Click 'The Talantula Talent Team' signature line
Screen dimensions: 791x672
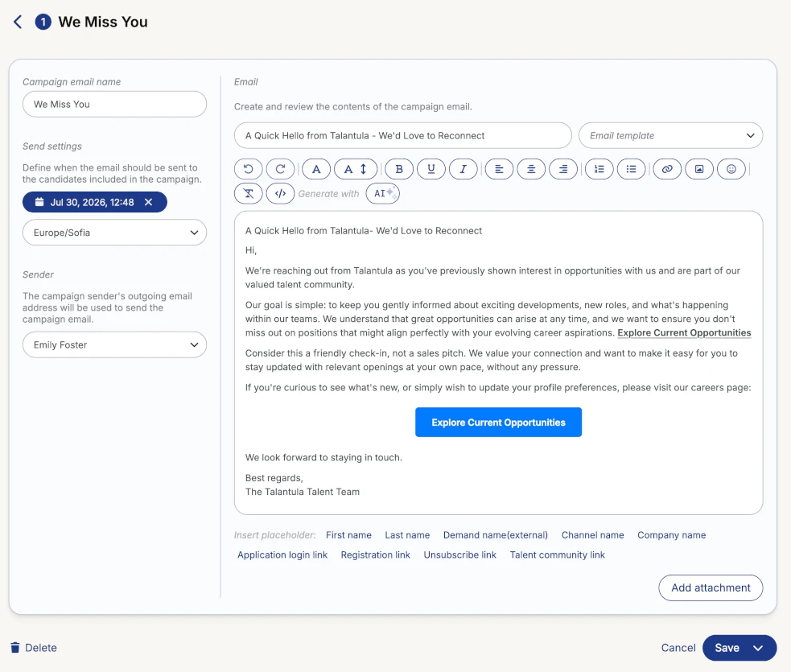303,492
